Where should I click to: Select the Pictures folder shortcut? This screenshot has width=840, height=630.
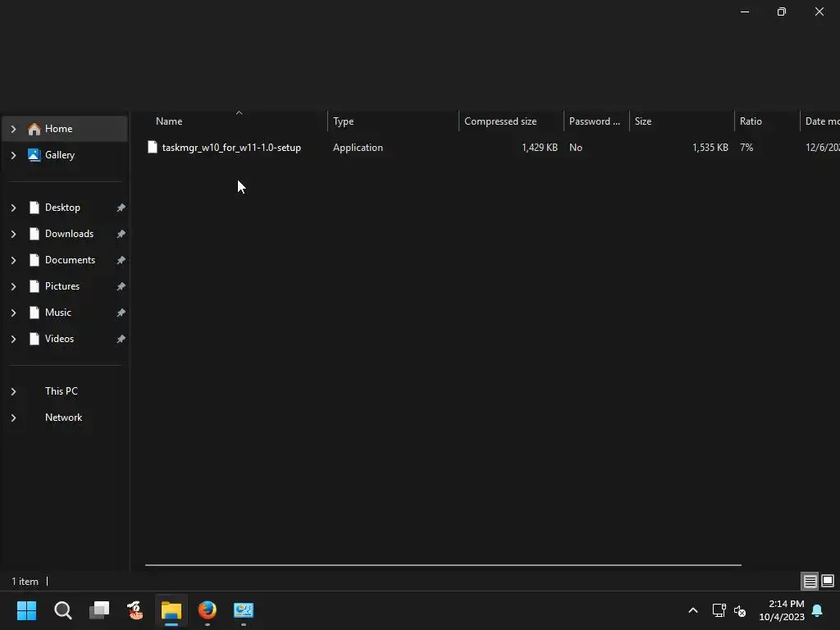coord(64,286)
